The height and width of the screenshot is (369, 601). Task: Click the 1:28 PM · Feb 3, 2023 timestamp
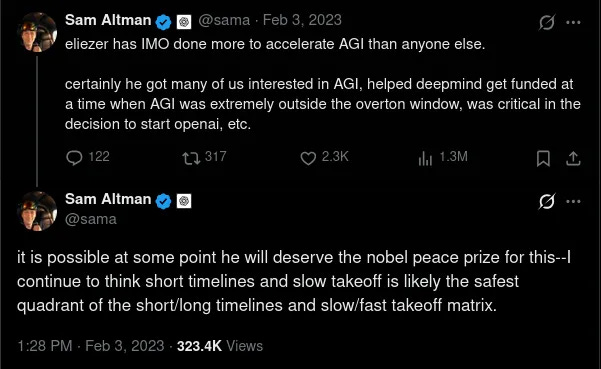coord(91,346)
